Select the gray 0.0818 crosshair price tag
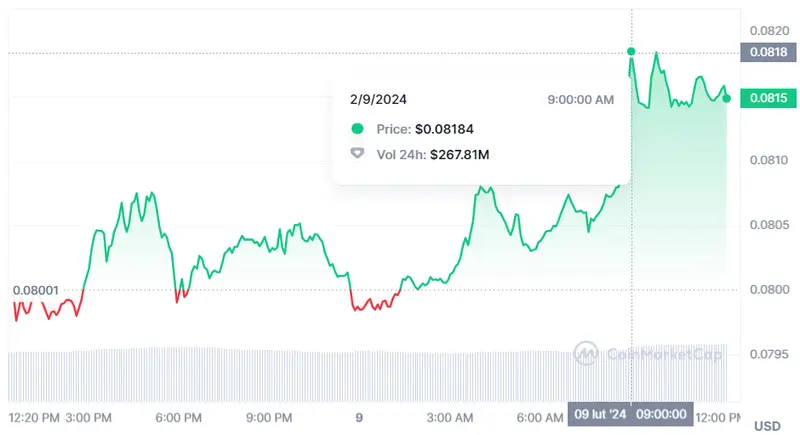Image resolution: width=800 pixels, height=435 pixels. 762,53
